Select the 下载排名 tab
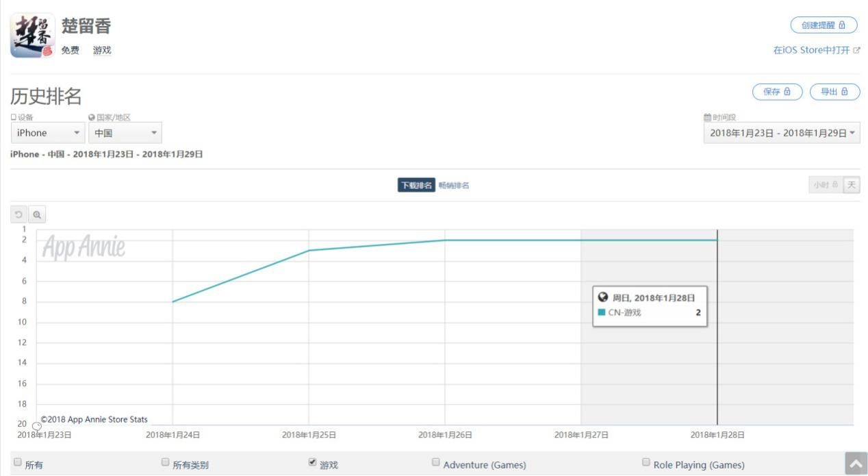This screenshot has height=476, width=868. [x=416, y=186]
